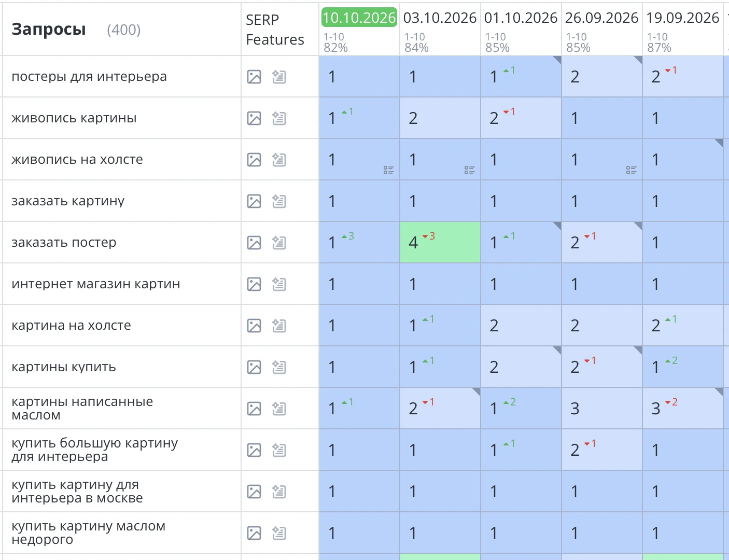
Task: Click image SERP icon for живопись на холсте
Action: pos(254,160)
